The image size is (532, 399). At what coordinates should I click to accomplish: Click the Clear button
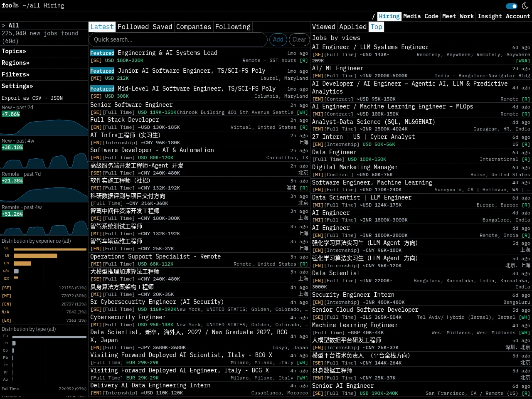tap(299, 39)
